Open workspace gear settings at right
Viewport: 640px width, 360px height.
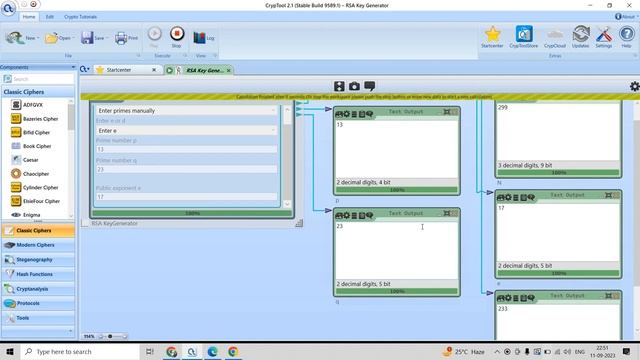[634, 86]
